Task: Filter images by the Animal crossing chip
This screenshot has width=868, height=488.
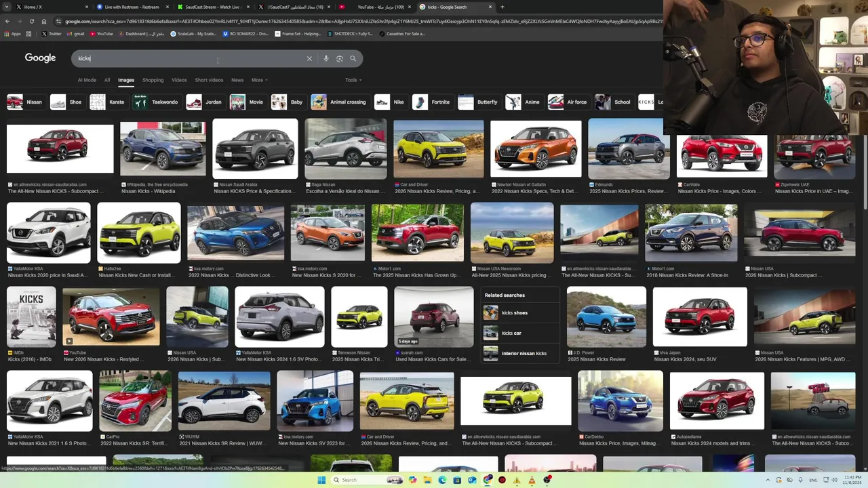Action: 339,102
